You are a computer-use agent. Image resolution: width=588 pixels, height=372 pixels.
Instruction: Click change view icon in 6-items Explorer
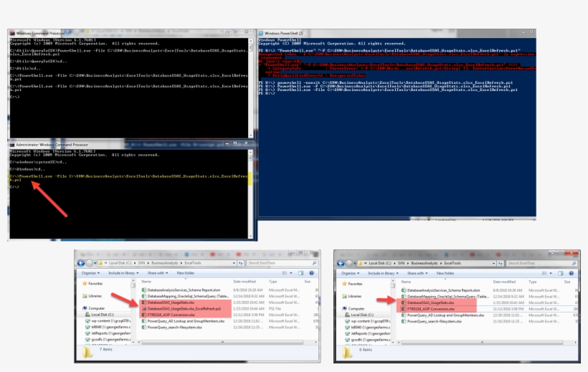544,273
